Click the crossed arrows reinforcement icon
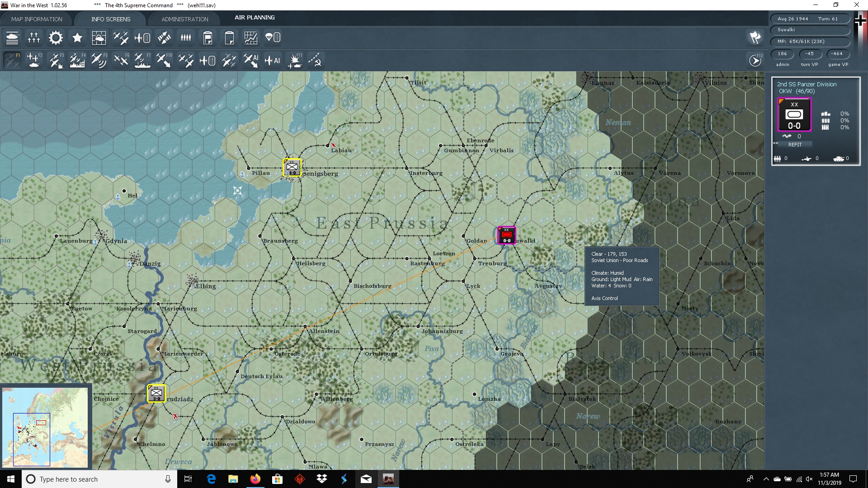 164,38
